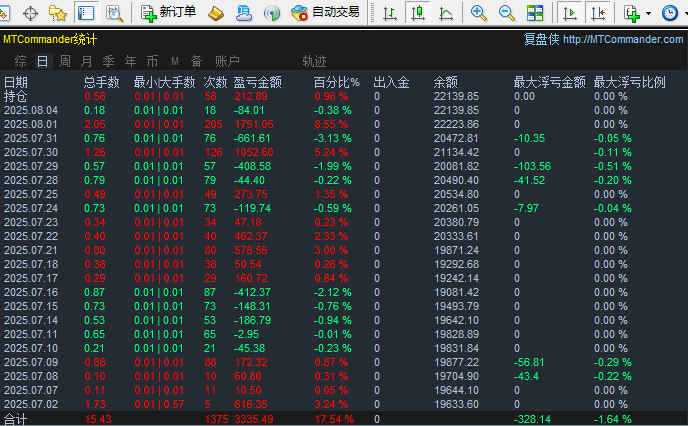Select the 月 monthly statistics tab
Viewport: 688px width, 426px height.
86,61
